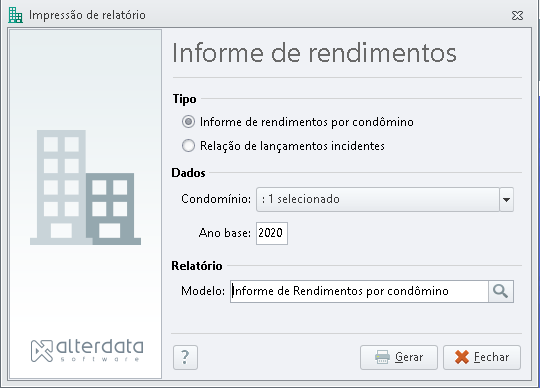
Task: Click the green building icon in title bar
Action: coord(15,15)
